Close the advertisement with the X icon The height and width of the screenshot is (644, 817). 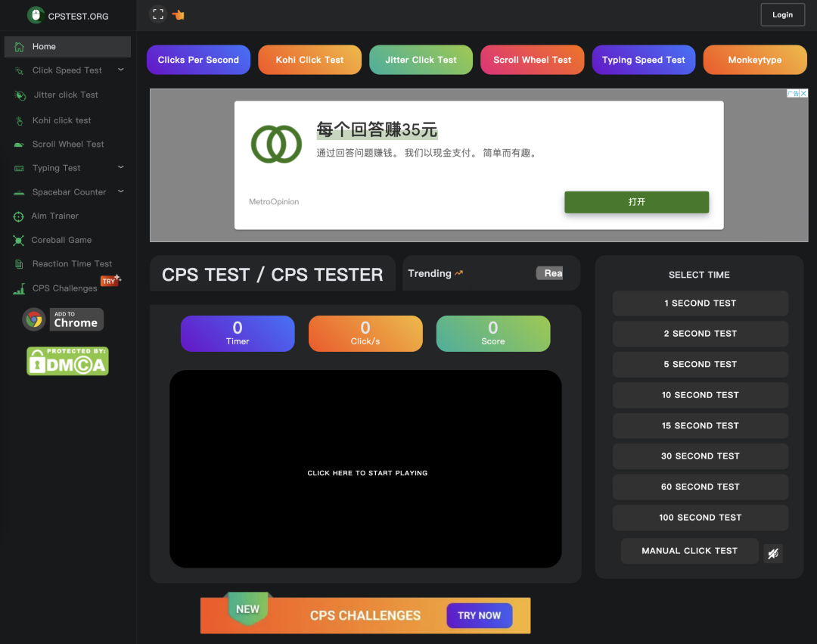(804, 93)
